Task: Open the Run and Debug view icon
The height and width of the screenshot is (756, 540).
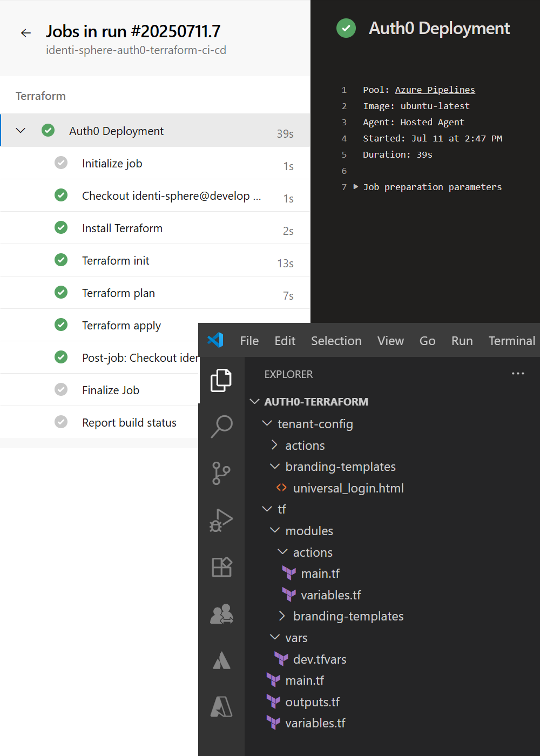Action: [x=221, y=521]
